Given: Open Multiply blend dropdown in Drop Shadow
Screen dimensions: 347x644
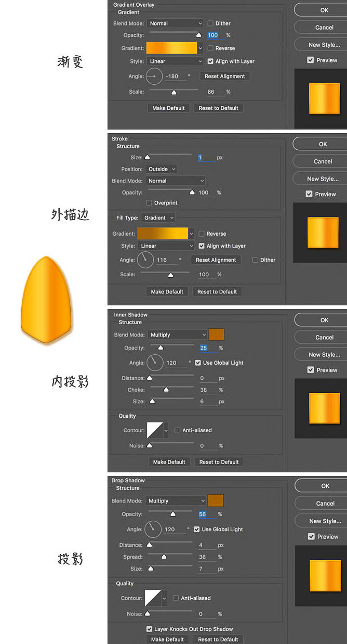Looking at the screenshot, I should click(176, 501).
